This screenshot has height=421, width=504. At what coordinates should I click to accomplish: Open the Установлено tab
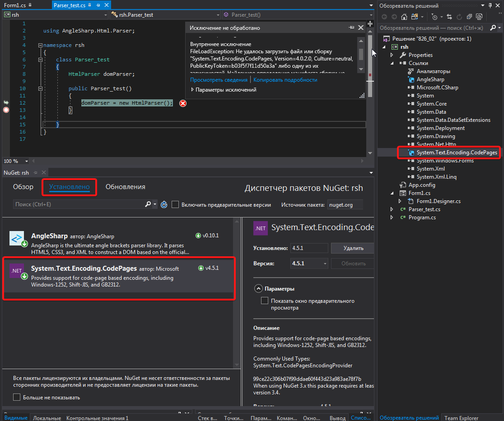click(x=69, y=186)
